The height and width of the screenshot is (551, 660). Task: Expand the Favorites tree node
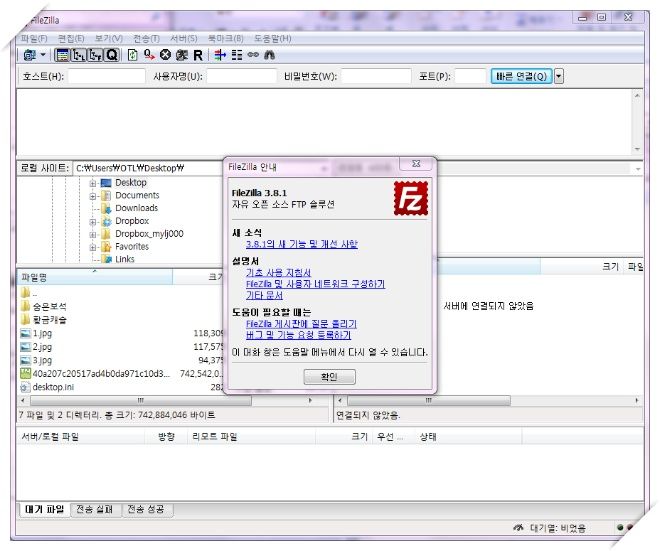[x=93, y=247]
